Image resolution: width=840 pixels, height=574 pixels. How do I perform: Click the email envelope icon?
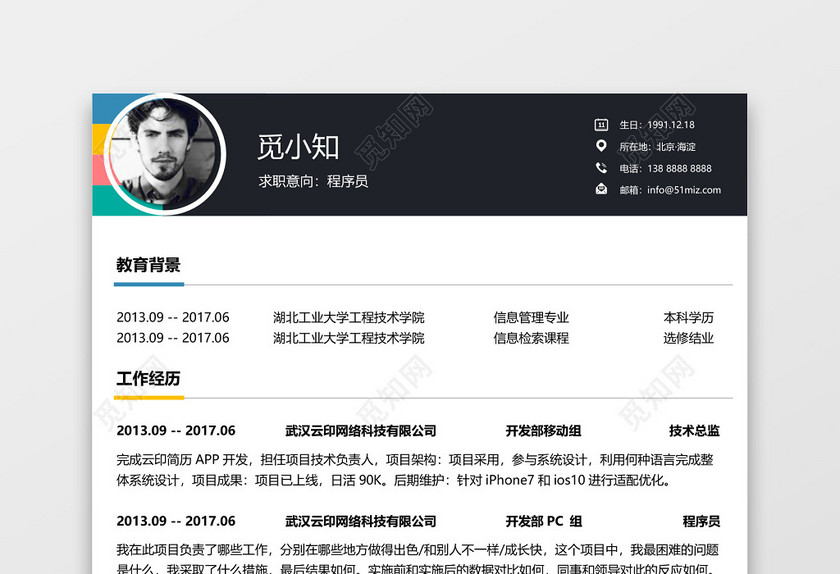click(x=601, y=189)
